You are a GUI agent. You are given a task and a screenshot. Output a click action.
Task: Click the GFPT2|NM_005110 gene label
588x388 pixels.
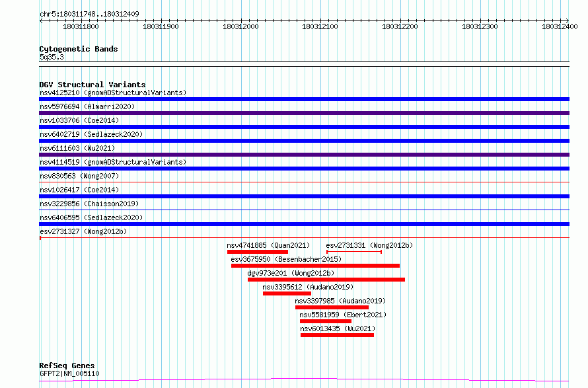[69, 373]
